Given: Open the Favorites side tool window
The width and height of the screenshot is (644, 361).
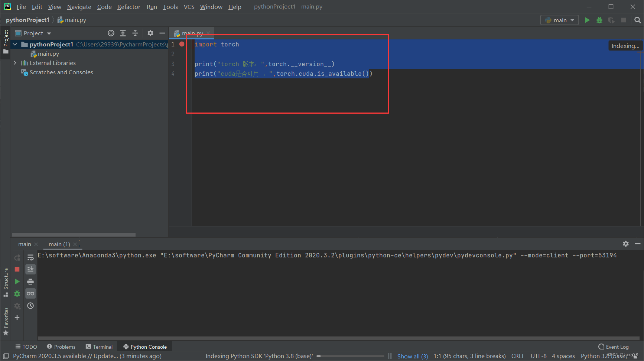Looking at the screenshot, I should (6, 322).
